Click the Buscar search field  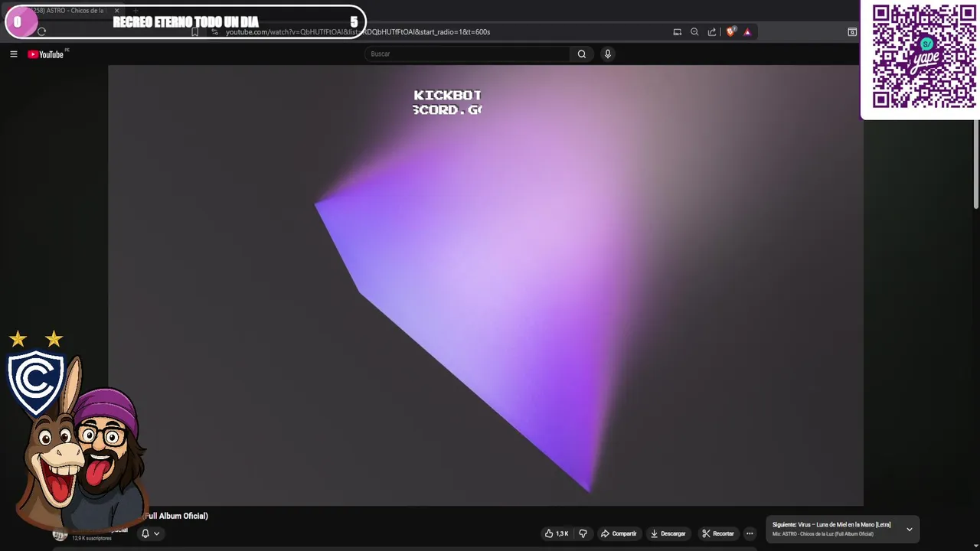467,54
